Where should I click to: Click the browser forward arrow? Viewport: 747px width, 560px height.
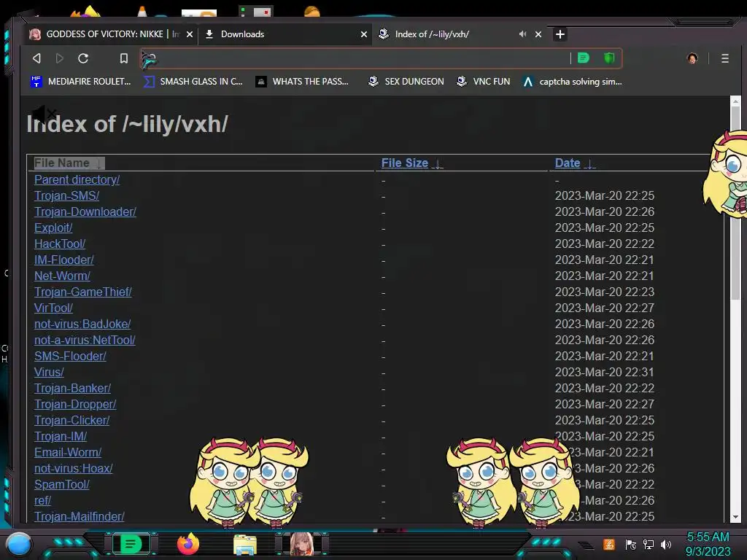(60, 58)
